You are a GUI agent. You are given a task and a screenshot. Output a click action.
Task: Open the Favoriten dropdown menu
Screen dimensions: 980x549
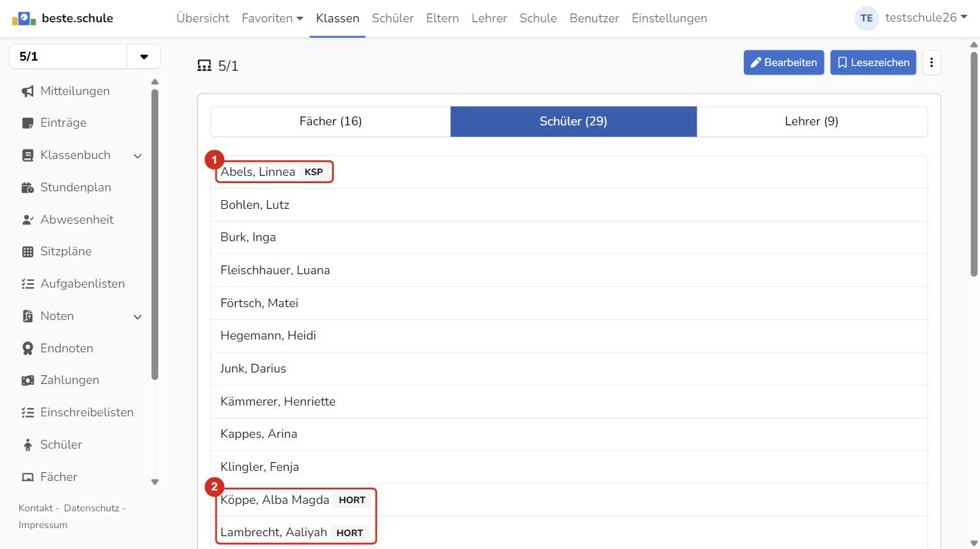[273, 18]
